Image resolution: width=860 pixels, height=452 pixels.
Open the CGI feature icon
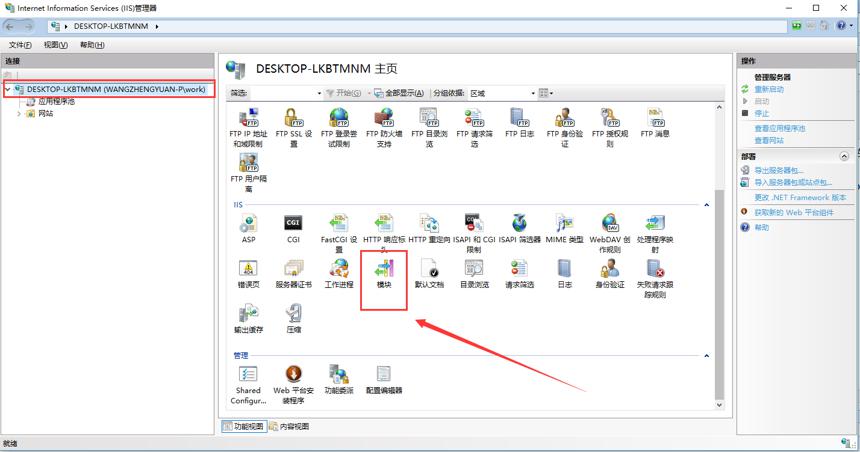[x=293, y=229]
